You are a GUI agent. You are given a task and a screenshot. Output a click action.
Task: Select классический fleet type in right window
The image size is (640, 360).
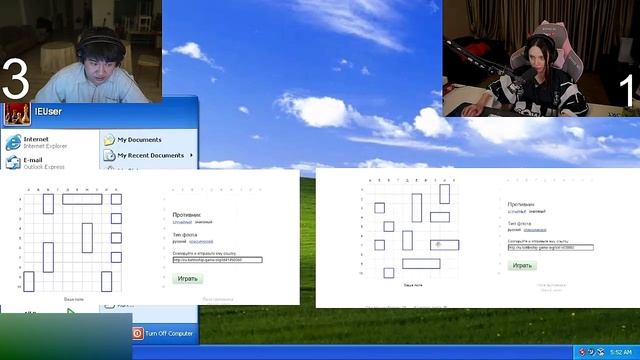coord(535,230)
